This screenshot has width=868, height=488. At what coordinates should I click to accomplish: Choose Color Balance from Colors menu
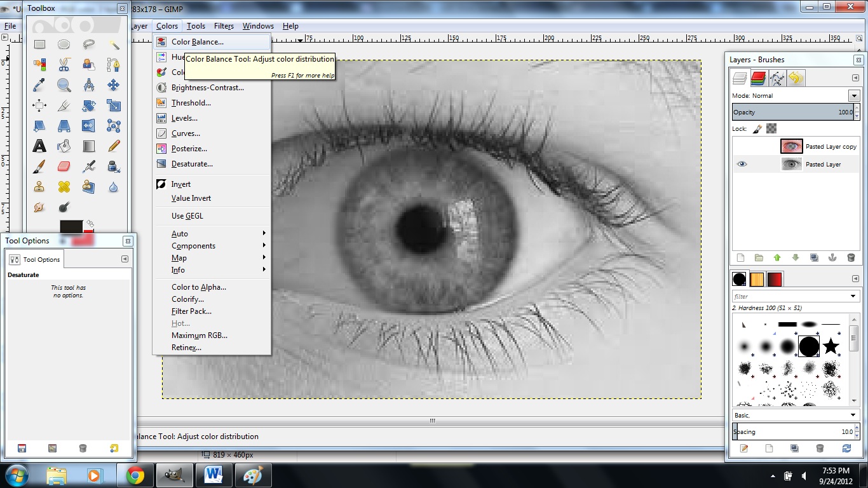point(212,42)
